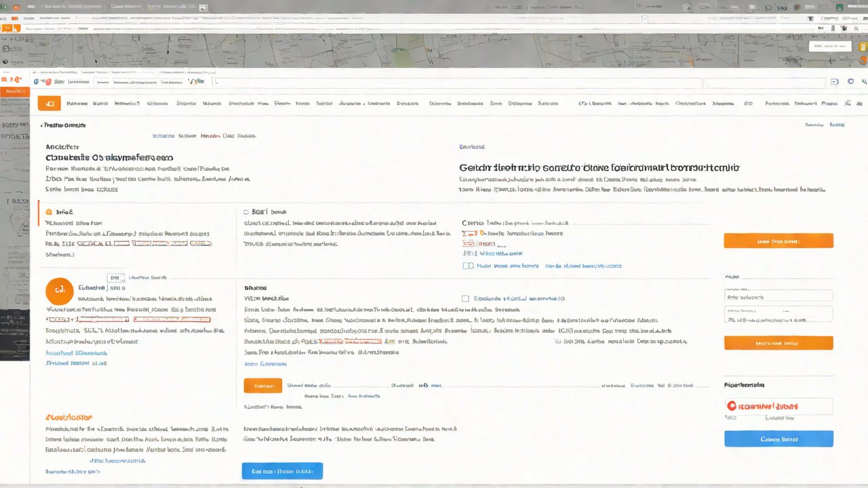Click the far-right icon in the navigation bar
The width and height of the screenshot is (868, 488).
point(859,104)
